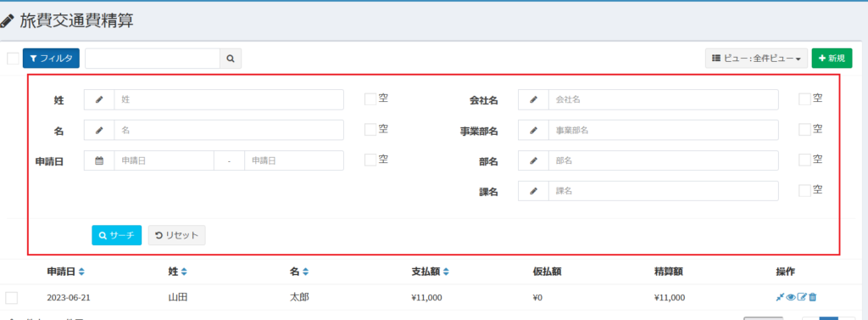Select the 2023-06-21 row checkbox

tap(12, 298)
